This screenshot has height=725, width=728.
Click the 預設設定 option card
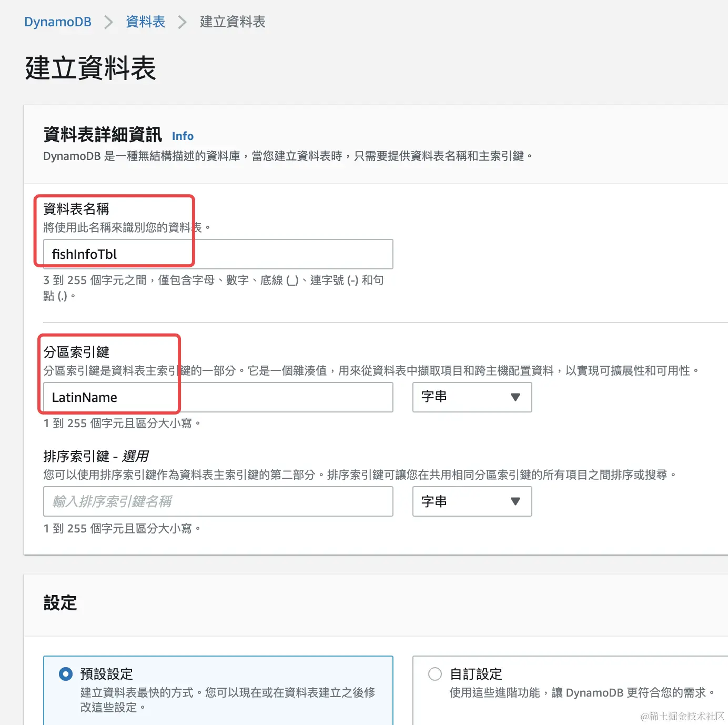click(217, 689)
